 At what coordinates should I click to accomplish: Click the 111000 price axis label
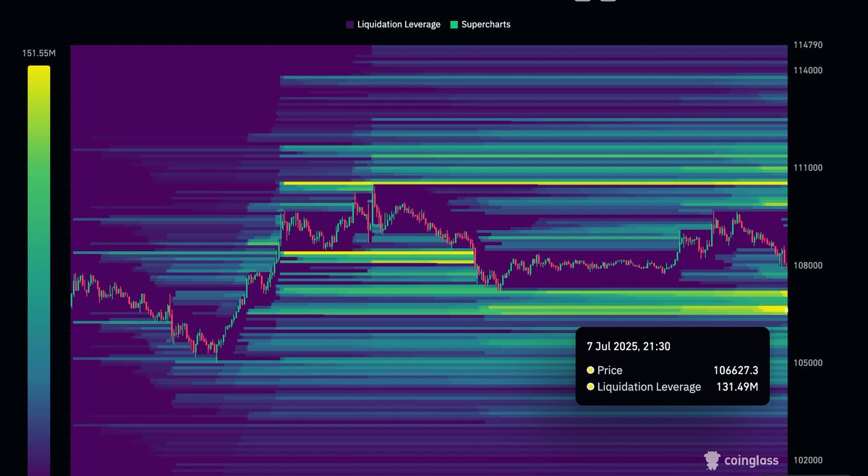click(808, 168)
